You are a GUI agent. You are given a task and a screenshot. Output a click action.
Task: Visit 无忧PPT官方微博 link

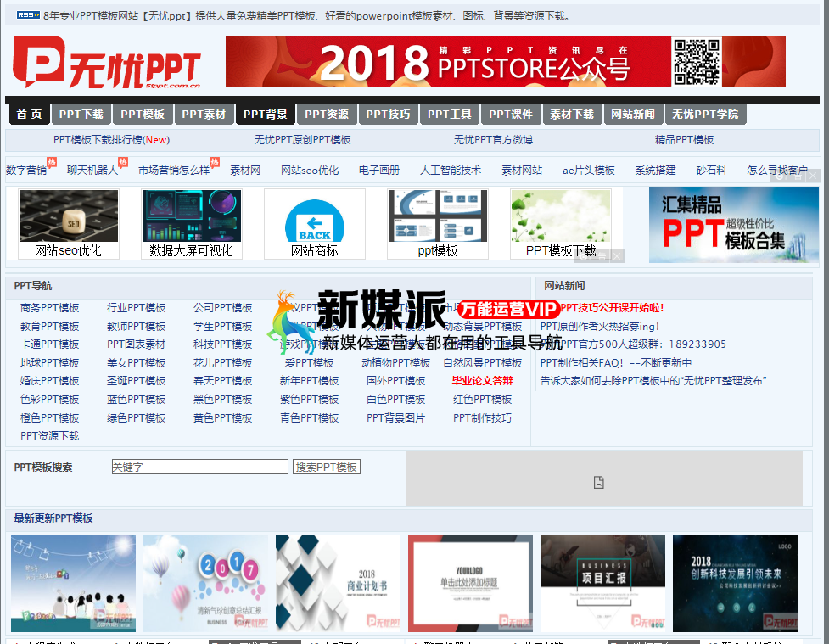tap(493, 140)
